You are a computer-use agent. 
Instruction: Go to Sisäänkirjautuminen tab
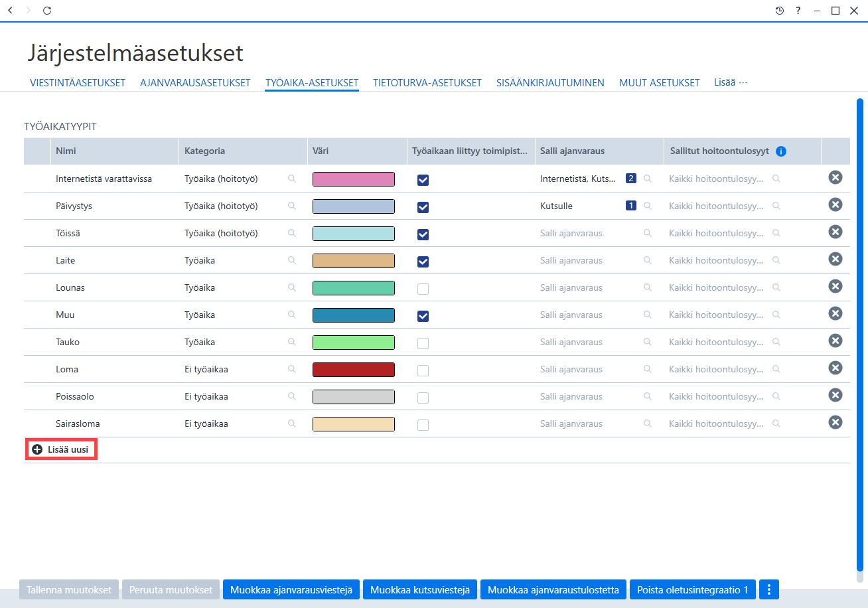pos(550,83)
